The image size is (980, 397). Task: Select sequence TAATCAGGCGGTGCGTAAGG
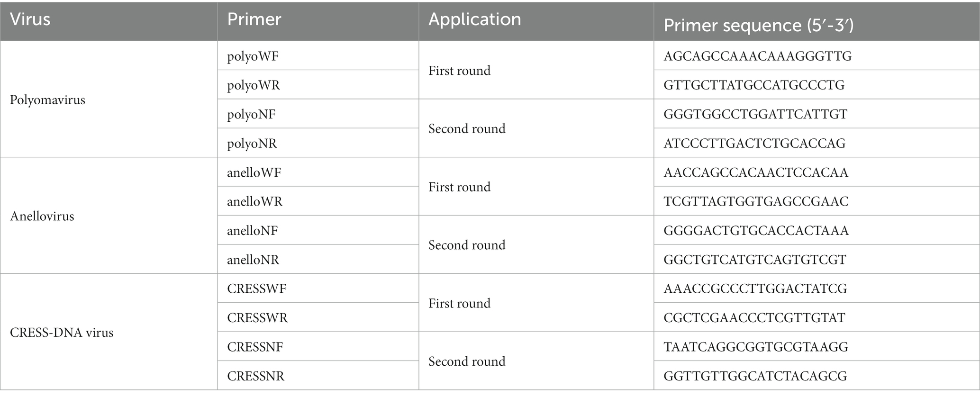[x=756, y=347]
